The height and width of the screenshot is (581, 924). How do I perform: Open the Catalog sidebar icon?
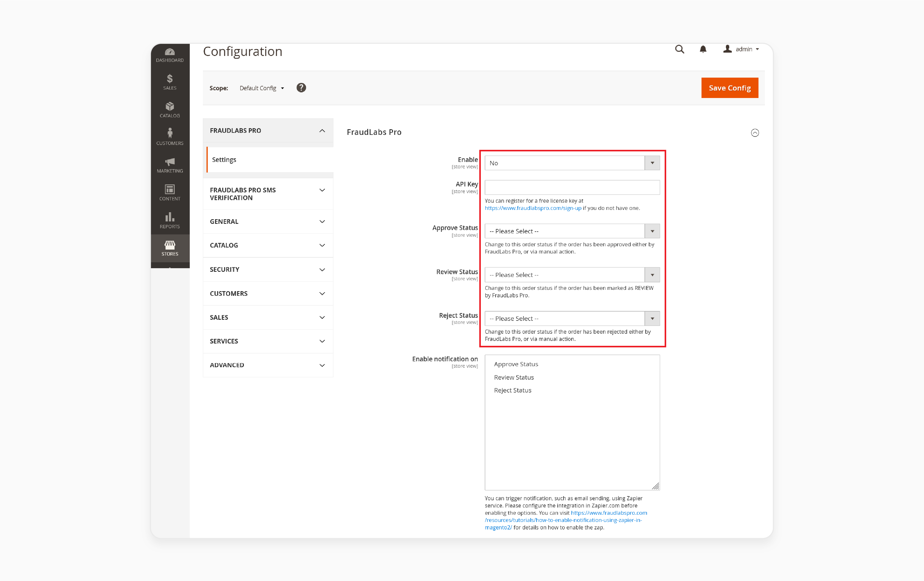(x=170, y=110)
